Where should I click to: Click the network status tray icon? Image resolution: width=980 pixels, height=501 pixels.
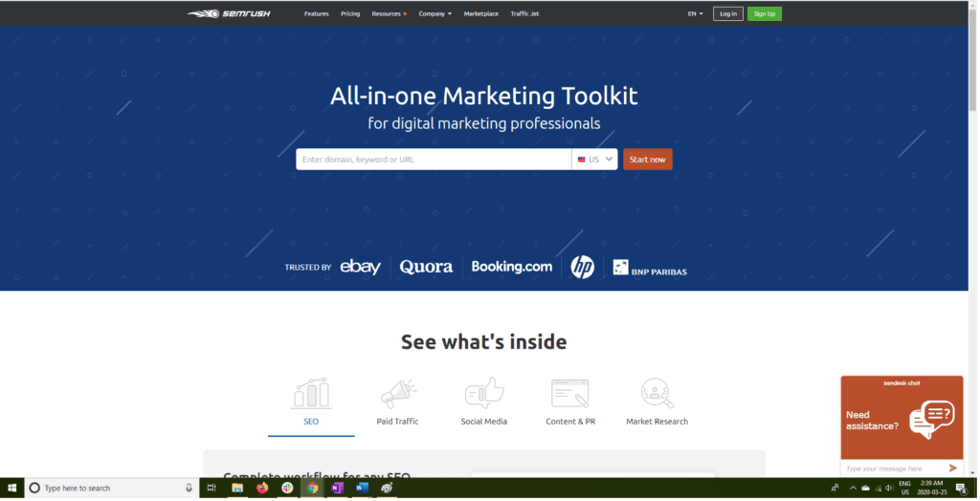[x=879, y=489]
